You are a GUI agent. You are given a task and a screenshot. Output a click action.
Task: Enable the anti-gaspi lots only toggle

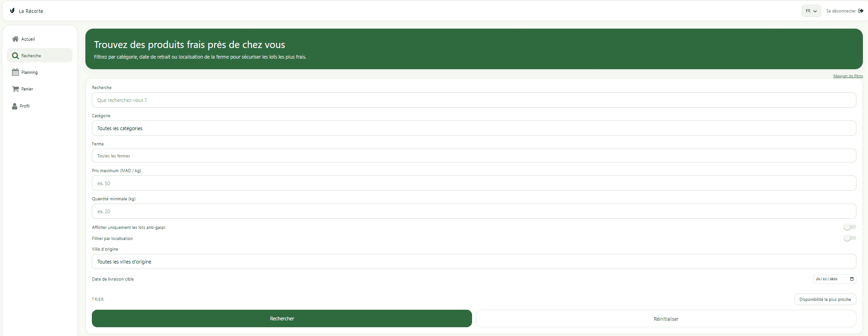tap(850, 227)
